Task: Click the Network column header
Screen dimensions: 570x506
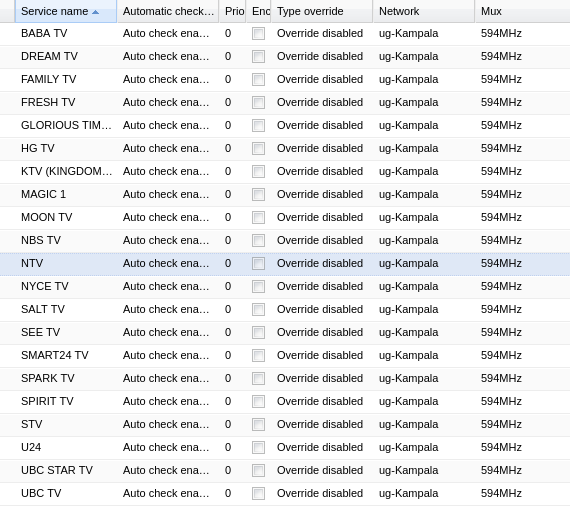Action: (x=424, y=11)
